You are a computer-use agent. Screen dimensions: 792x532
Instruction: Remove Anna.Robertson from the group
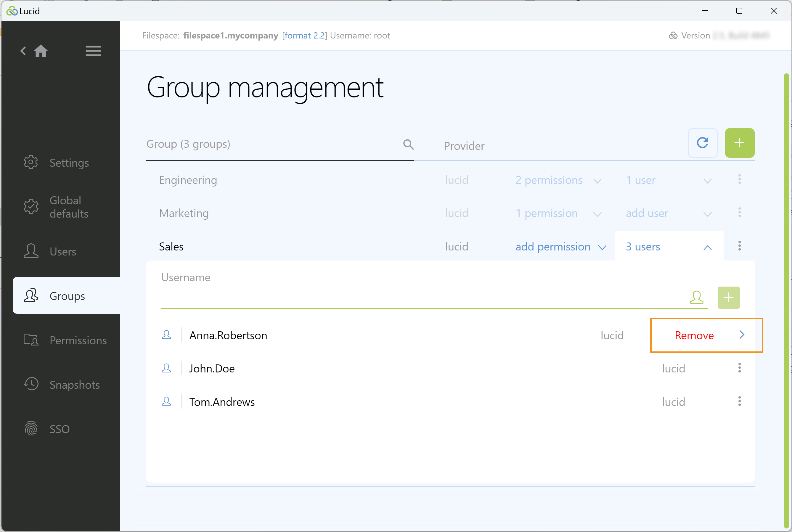[x=694, y=335]
